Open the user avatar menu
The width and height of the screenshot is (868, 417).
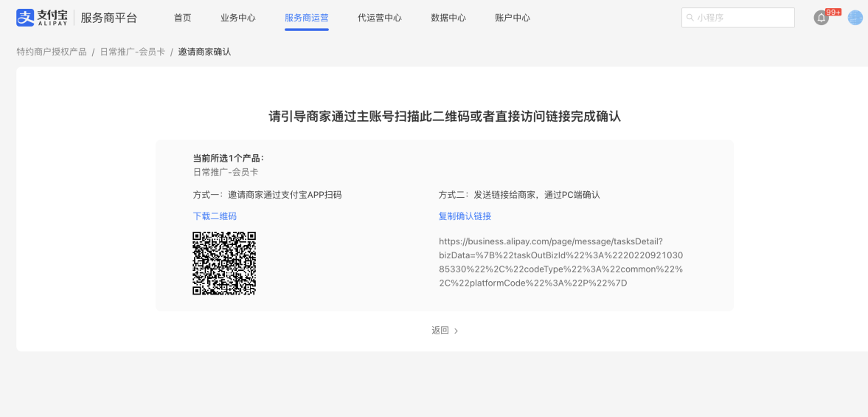pos(855,18)
